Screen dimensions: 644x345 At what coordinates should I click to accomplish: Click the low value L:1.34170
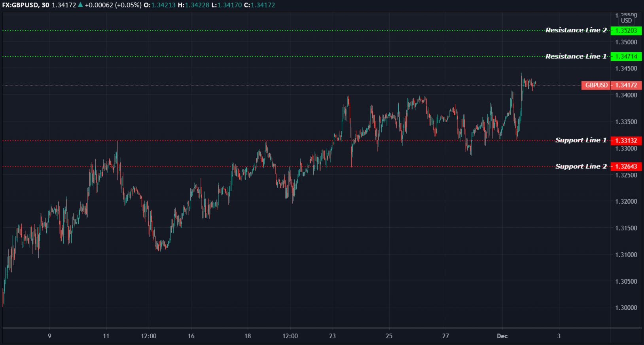[x=227, y=5]
